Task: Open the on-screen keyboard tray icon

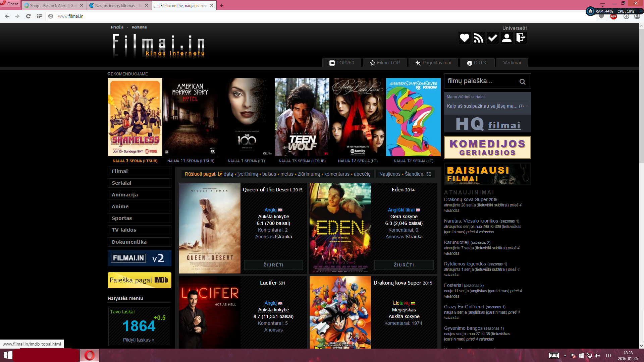Action: click(554, 356)
